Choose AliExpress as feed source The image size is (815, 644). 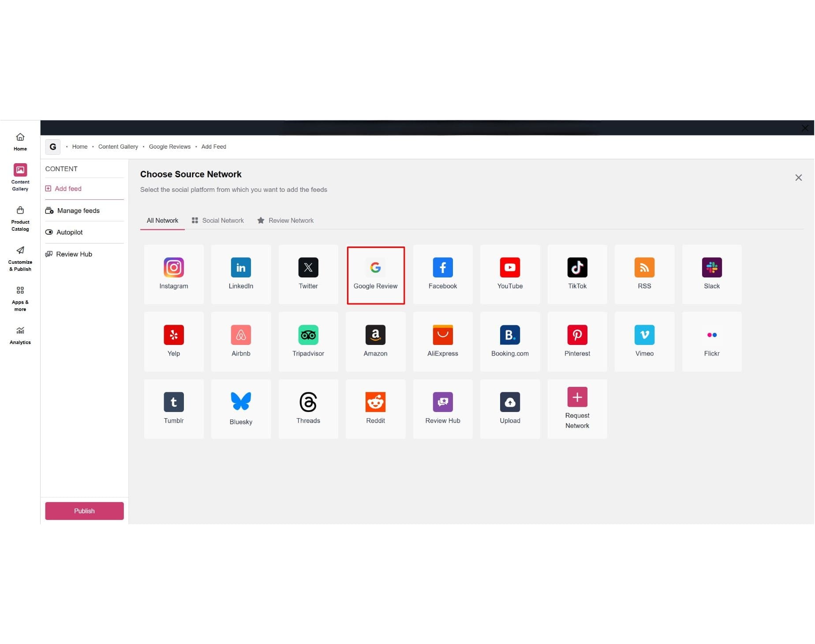[443, 342]
